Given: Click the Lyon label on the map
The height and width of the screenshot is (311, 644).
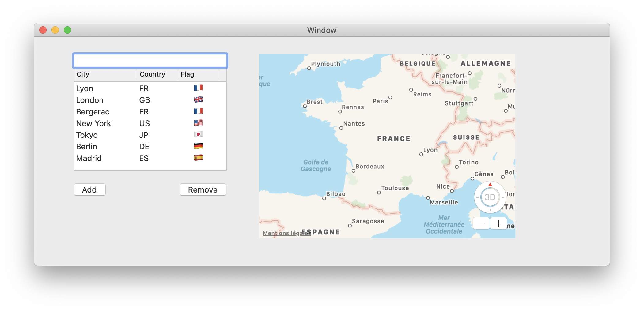Looking at the screenshot, I should click(430, 150).
